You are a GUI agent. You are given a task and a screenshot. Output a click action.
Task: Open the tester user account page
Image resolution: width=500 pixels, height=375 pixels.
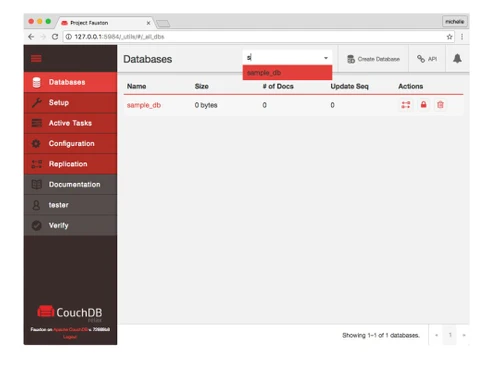click(70, 205)
